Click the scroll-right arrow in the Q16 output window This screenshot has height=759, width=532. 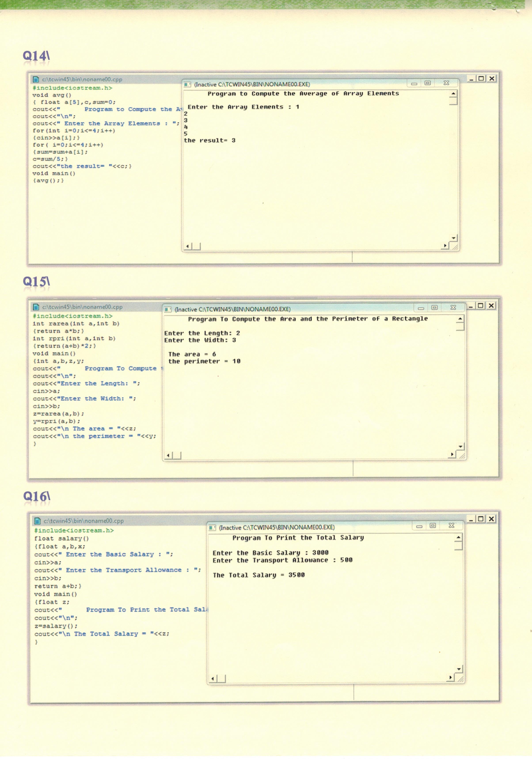point(450,678)
